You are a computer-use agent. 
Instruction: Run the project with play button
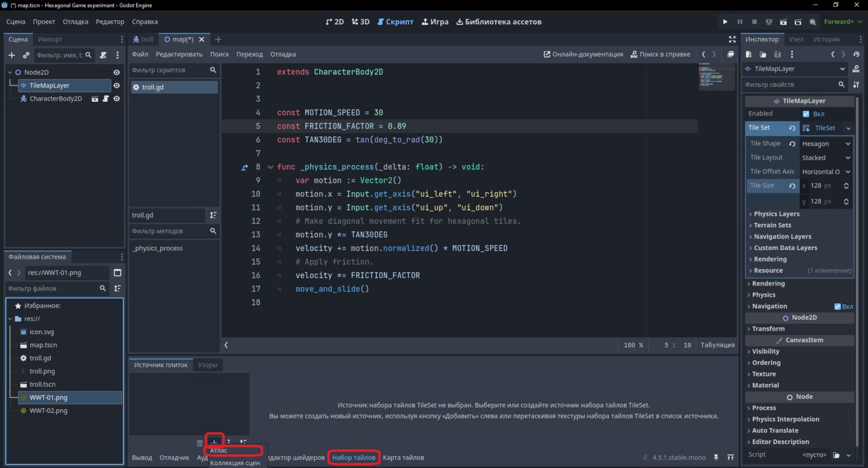[725, 21]
